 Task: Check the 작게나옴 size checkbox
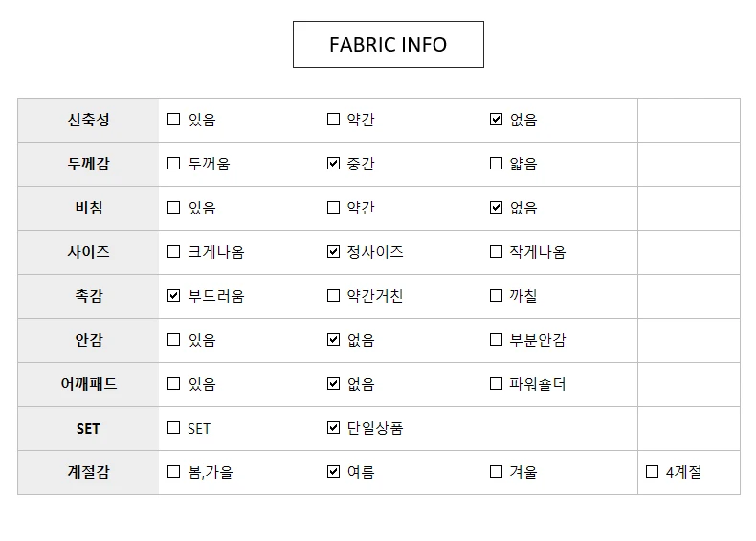coord(496,252)
